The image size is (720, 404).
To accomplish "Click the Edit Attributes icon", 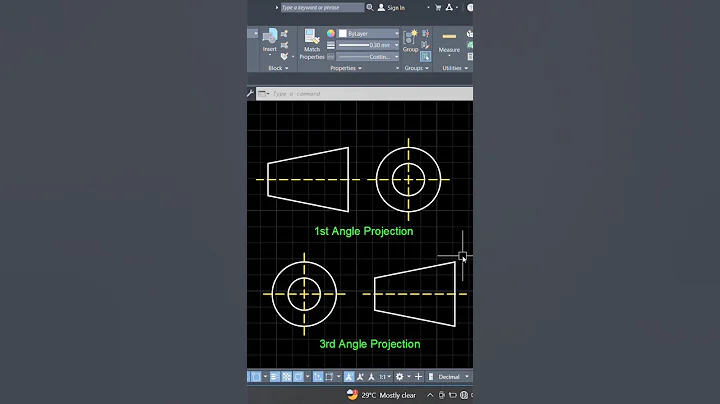I will pyautogui.click(x=285, y=56).
